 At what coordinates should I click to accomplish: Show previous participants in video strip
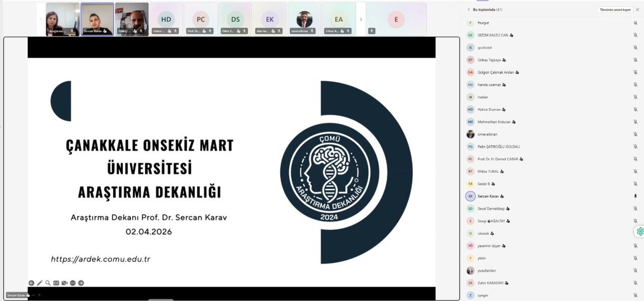(x=41, y=19)
